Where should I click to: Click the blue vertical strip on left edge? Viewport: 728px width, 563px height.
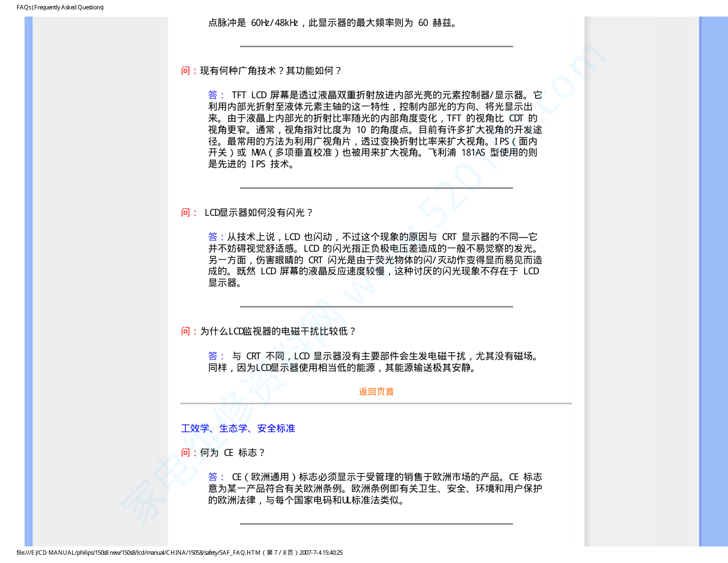click(29, 276)
